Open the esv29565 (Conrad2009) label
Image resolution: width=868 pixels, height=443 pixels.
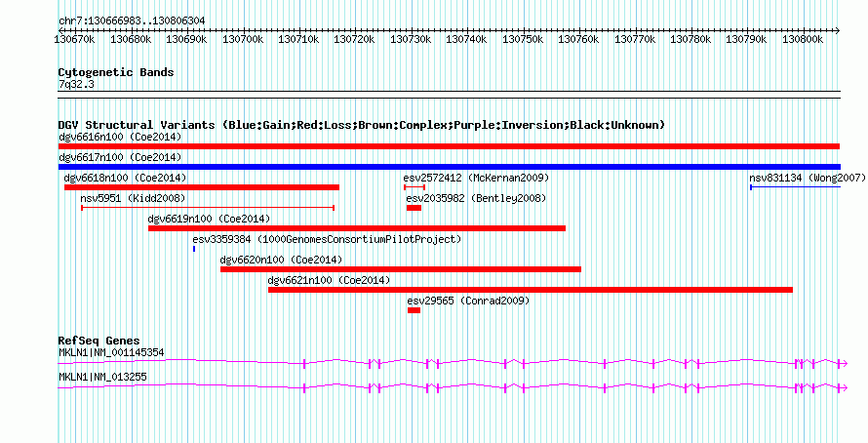[468, 301]
